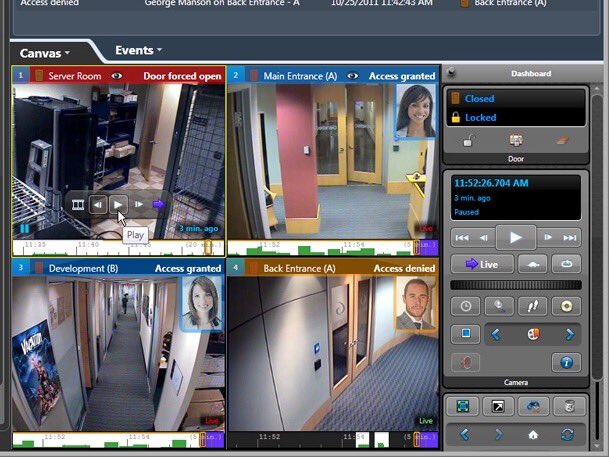Click the blue info button
Image resolution: width=609 pixels, height=457 pixels.
[566, 362]
